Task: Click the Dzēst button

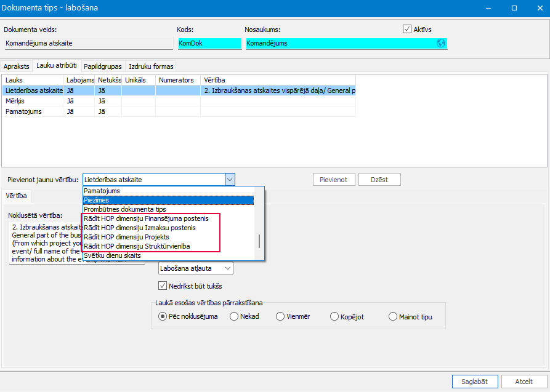Action: [379, 180]
